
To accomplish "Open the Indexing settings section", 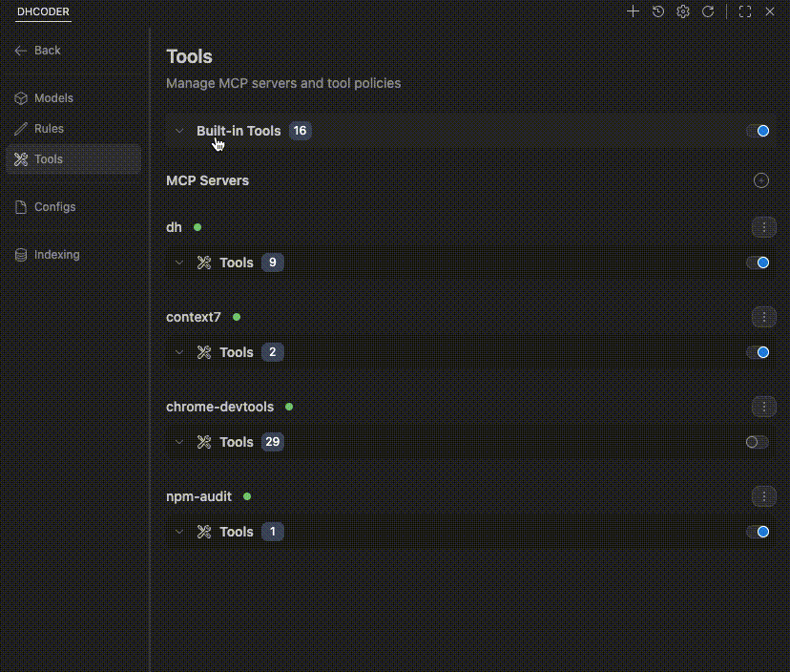I will [56, 255].
